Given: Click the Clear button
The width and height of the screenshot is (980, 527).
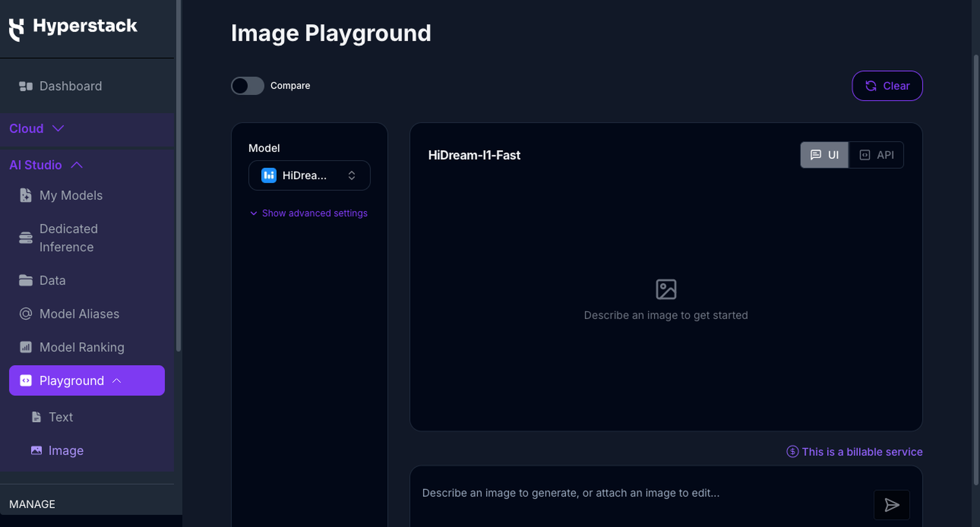Looking at the screenshot, I should coord(887,86).
